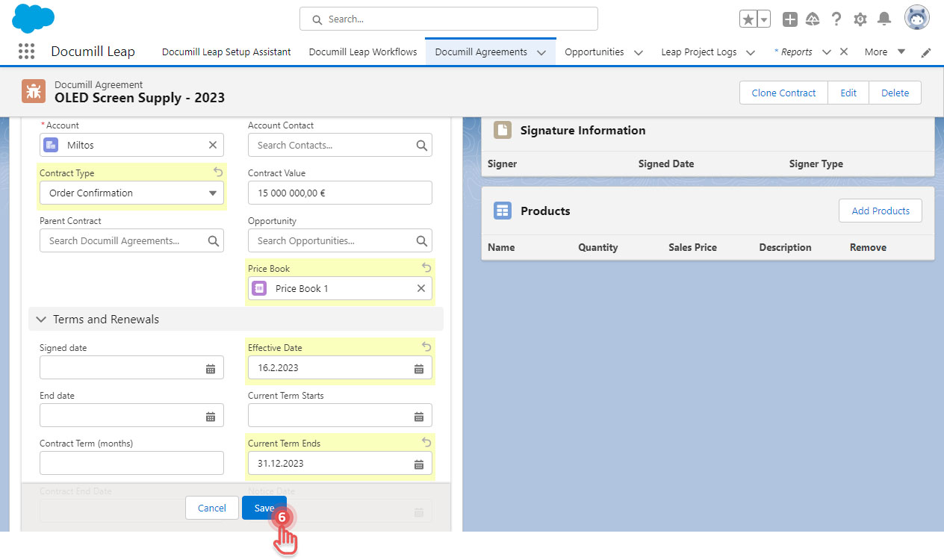The height and width of the screenshot is (560, 944).
Task: Open the More navigation menu
Action: (884, 52)
